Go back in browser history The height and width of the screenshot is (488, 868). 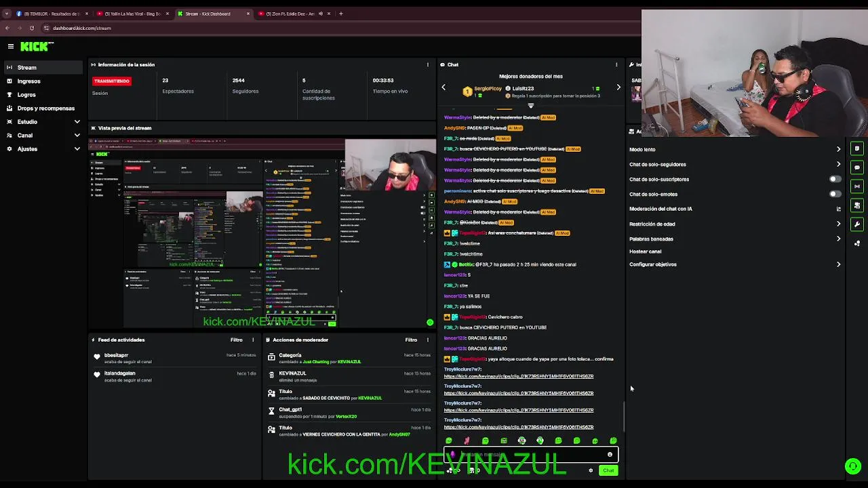click(x=7, y=28)
